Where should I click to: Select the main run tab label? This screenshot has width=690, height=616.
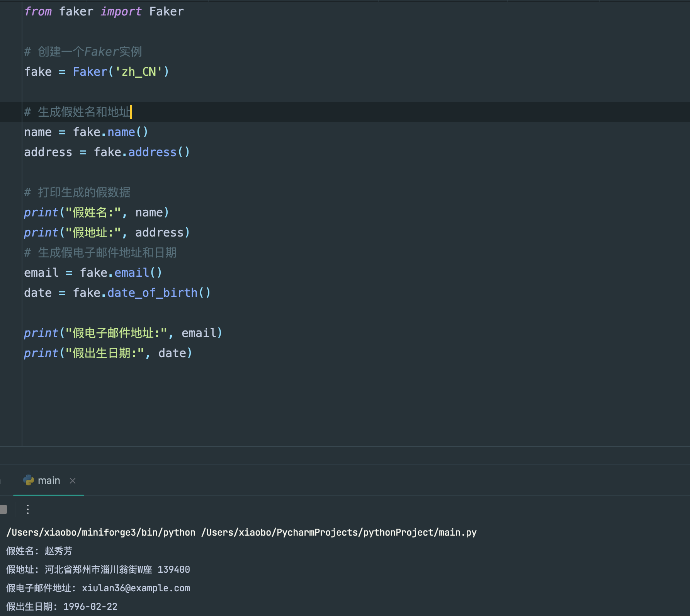tap(49, 480)
